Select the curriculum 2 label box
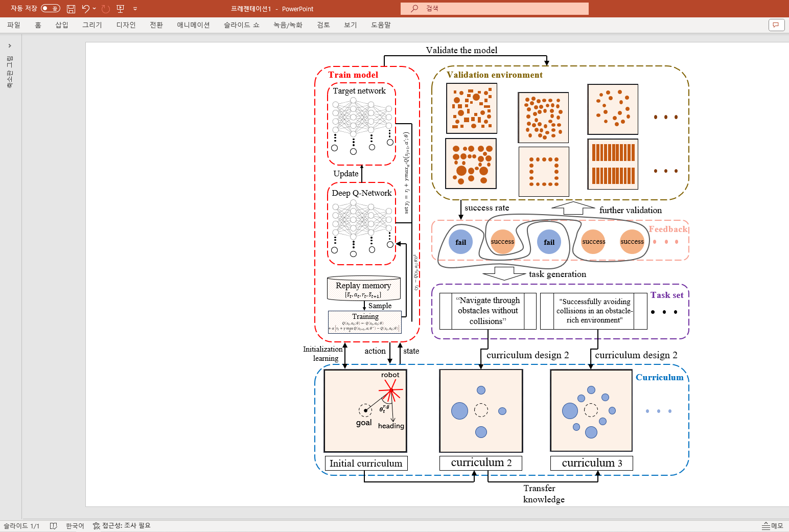The width and height of the screenshot is (789, 532). pos(481,462)
